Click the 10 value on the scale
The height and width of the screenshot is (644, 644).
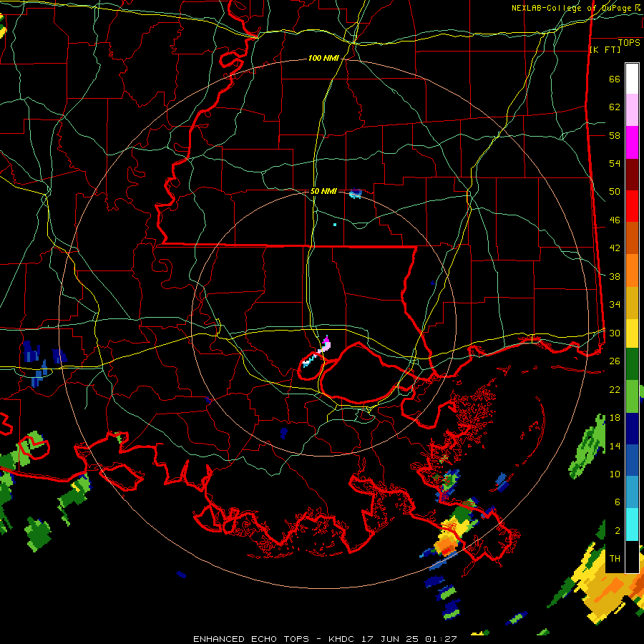[x=615, y=474]
